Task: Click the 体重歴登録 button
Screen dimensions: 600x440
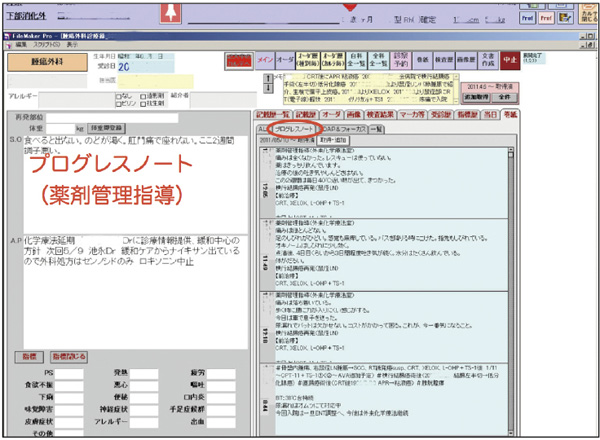Action: coord(108,128)
